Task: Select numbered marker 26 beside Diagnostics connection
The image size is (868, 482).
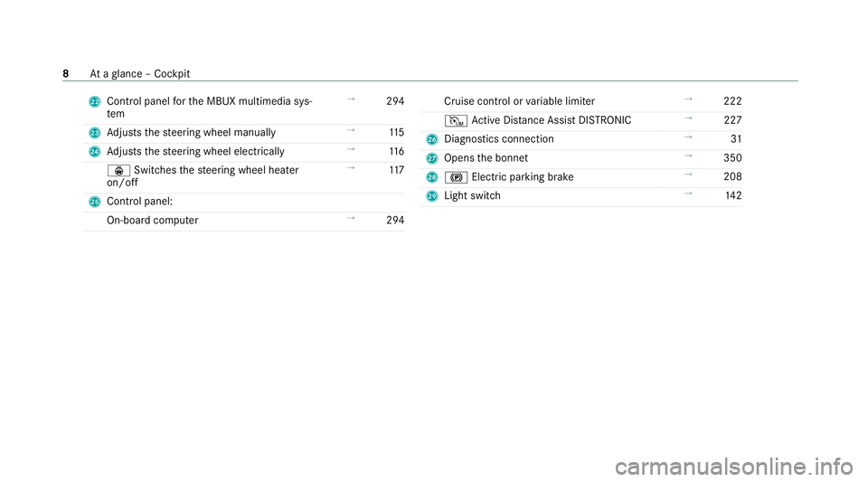Action: click(x=432, y=139)
